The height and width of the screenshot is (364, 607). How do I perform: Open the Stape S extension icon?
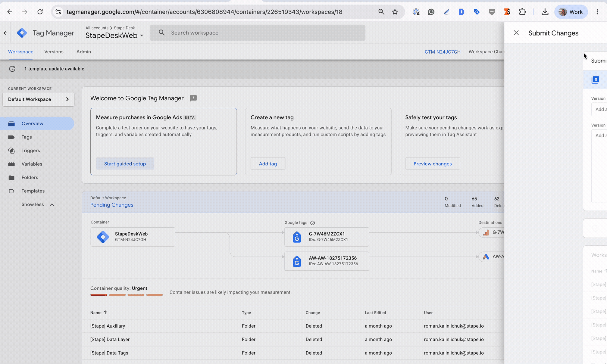[507, 12]
